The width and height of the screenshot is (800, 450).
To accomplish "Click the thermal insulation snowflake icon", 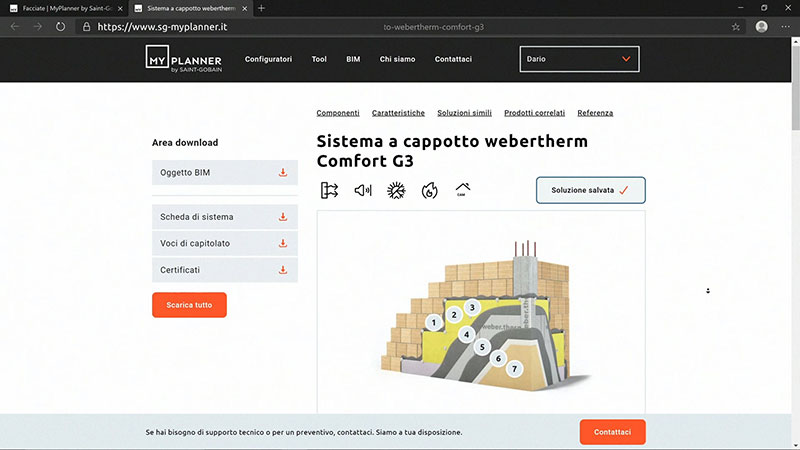I will (x=396, y=190).
